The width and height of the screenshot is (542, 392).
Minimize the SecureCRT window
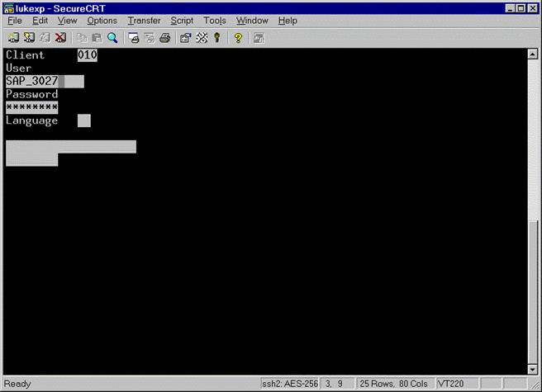tap(510, 8)
